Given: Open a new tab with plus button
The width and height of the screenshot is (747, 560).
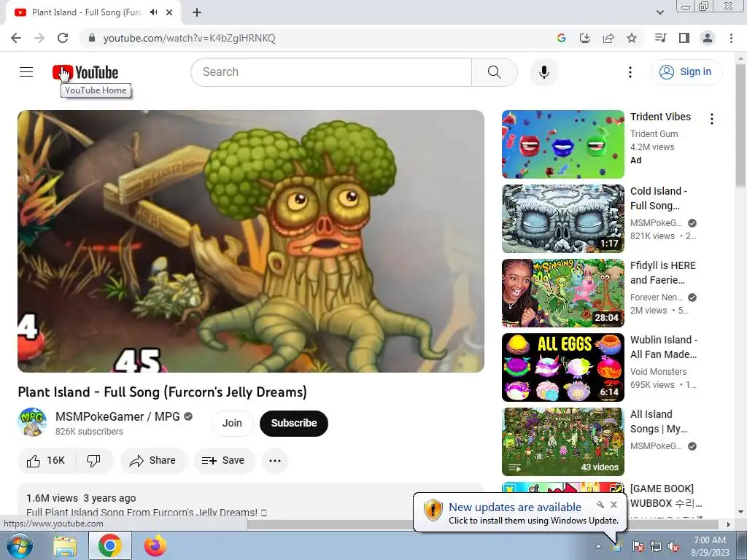Looking at the screenshot, I should tap(197, 12).
